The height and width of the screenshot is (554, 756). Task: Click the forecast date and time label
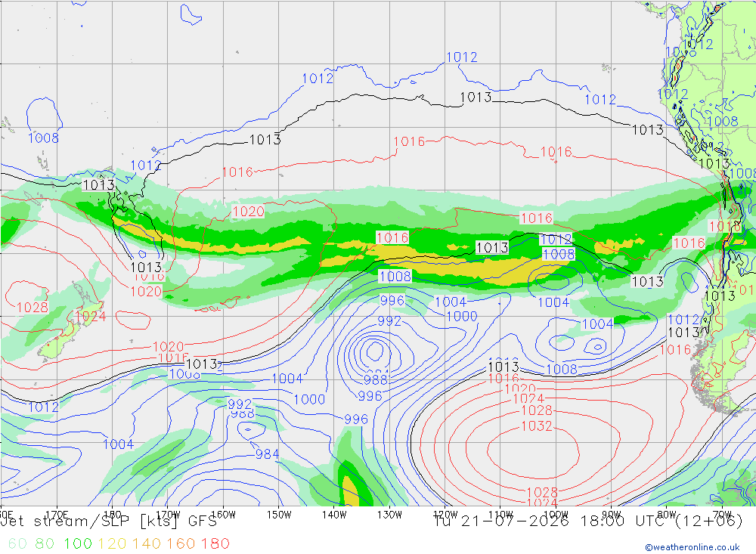[588, 522]
